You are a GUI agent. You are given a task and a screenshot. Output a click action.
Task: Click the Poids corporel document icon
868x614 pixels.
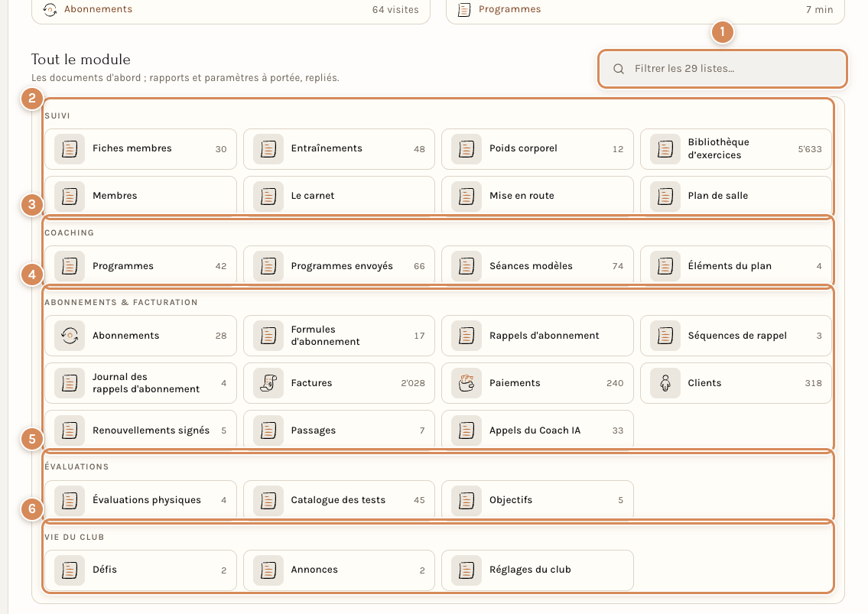(467, 149)
